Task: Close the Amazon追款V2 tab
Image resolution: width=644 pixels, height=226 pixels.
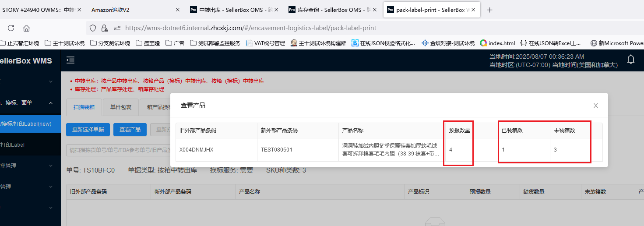Action: [x=178, y=10]
